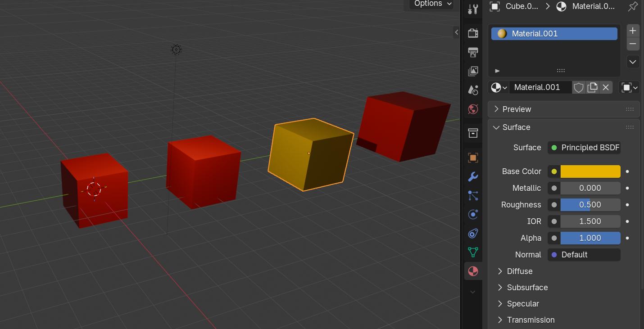This screenshot has height=329, width=644.
Task: Select the rightmost dark red cube
Action: pos(403,126)
